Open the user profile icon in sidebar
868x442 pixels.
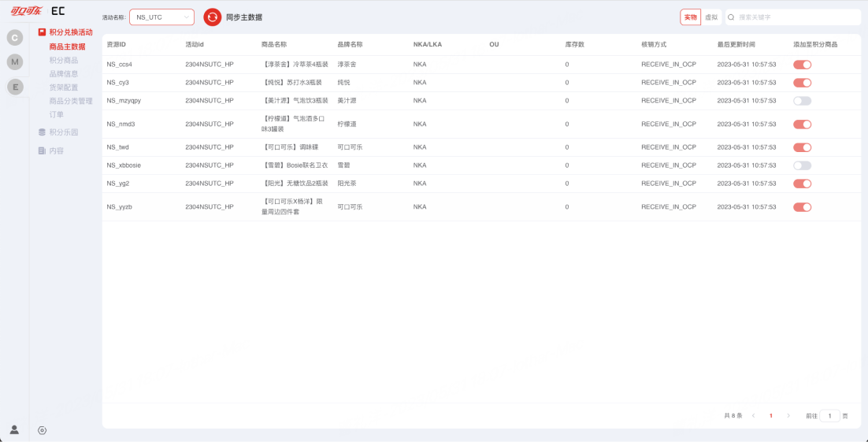pyautogui.click(x=15, y=429)
